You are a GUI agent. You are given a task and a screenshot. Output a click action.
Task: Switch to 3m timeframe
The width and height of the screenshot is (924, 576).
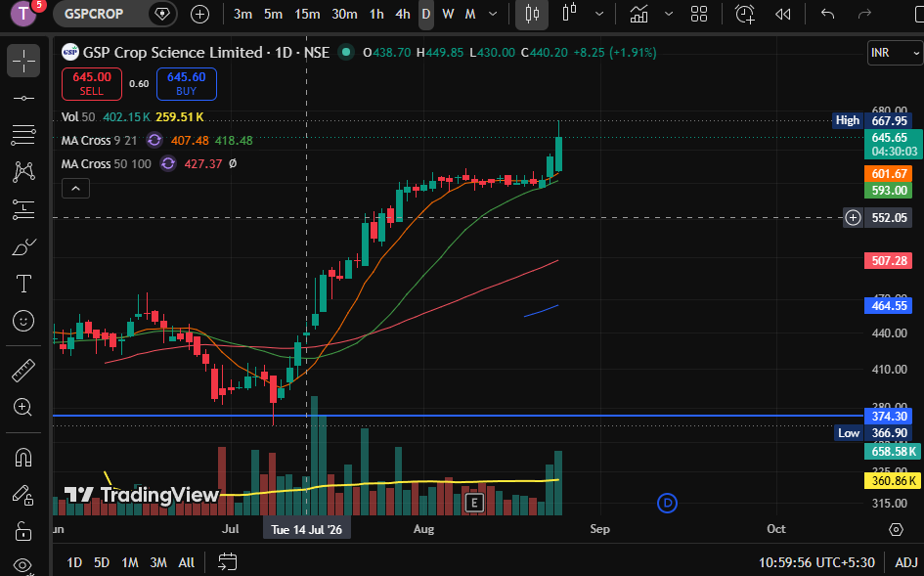tap(242, 14)
